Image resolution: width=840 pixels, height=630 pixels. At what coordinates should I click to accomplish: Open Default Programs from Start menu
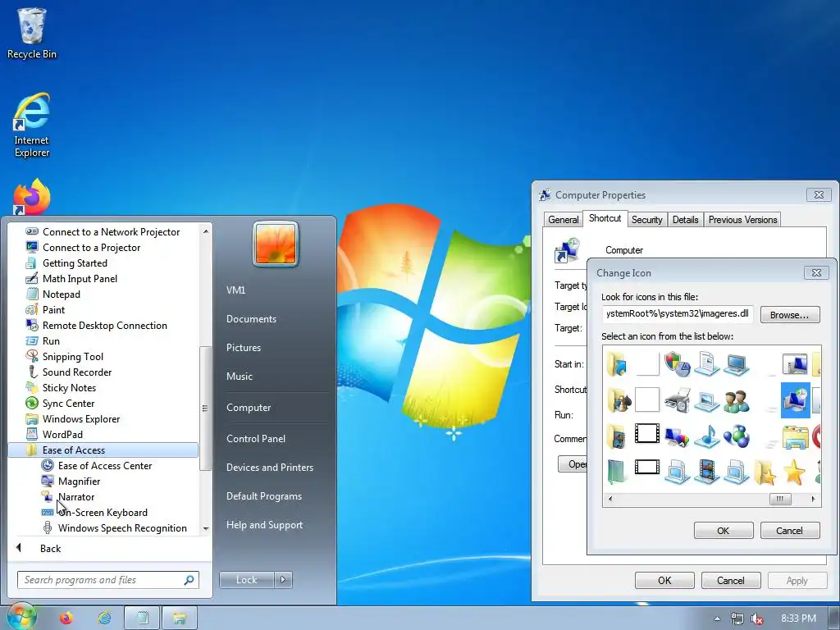(x=263, y=496)
